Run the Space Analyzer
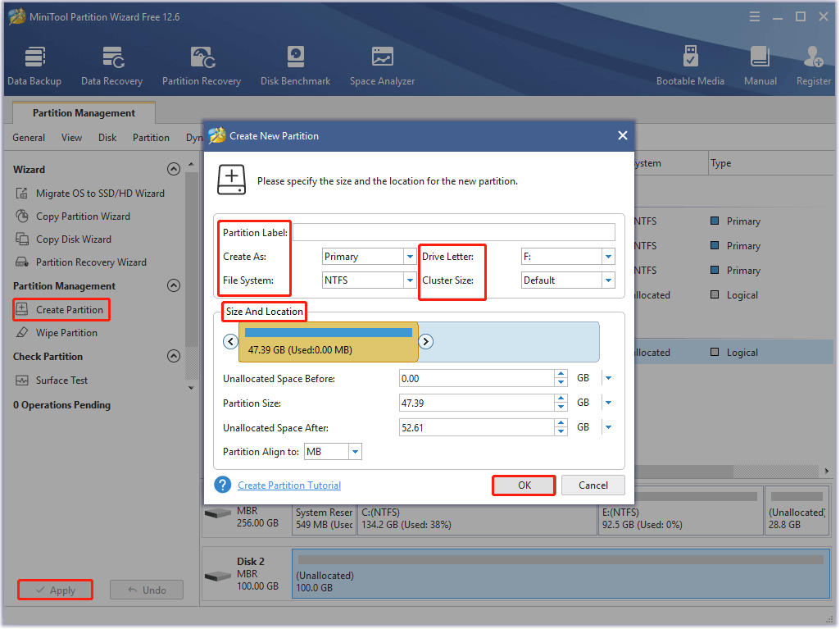This screenshot has height=629, width=840. [382, 64]
